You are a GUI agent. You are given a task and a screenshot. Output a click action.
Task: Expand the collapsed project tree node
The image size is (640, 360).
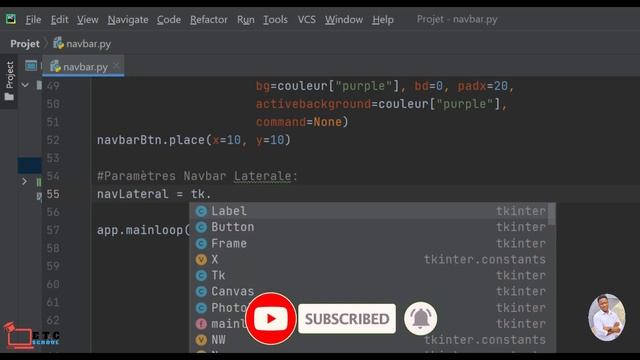tap(24, 181)
